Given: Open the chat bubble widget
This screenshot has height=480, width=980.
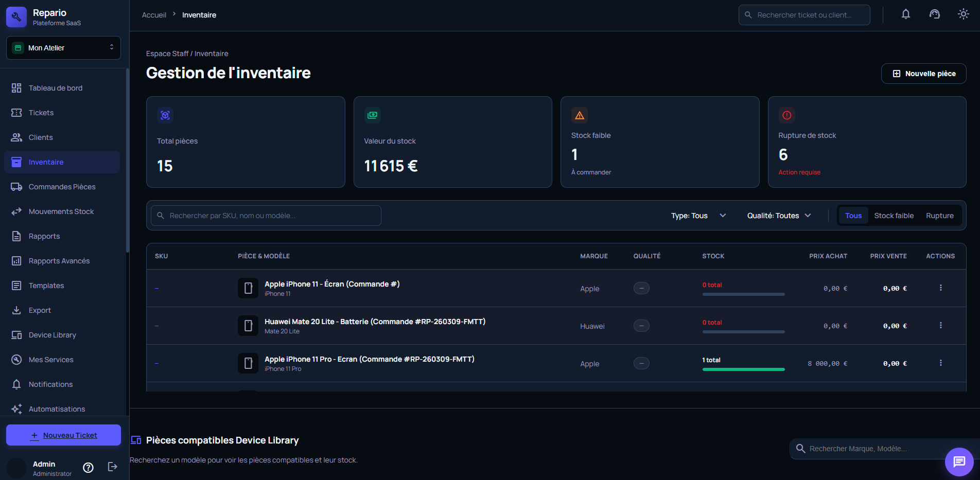Looking at the screenshot, I should pyautogui.click(x=959, y=461).
